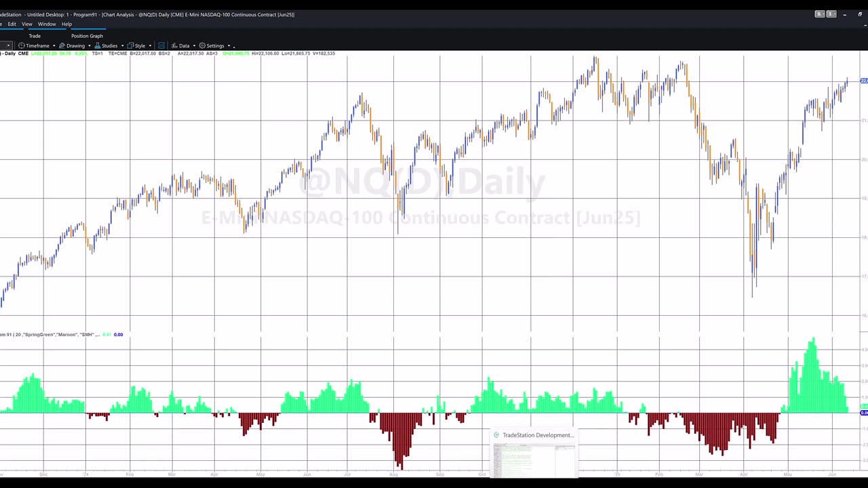Click the Hi=22,106.00 status value
The height and width of the screenshot is (488, 868).
[x=265, y=54]
